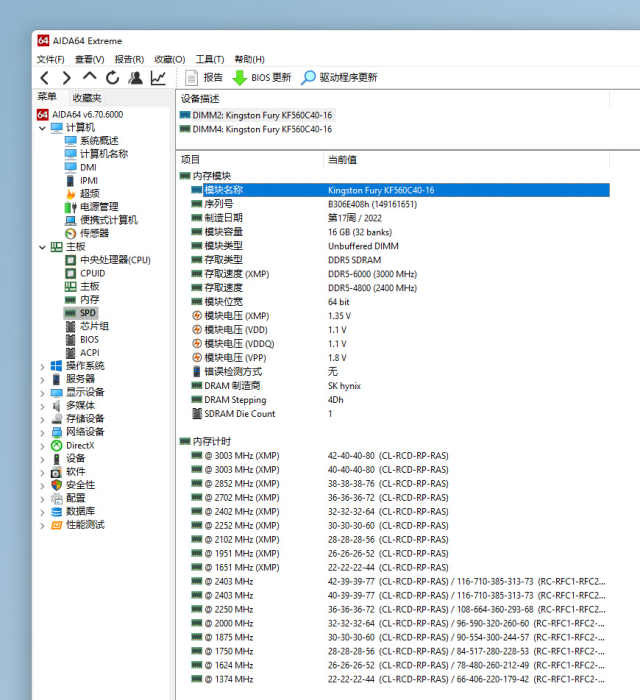The height and width of the screenshot is (700, 640).
Task: Expand the 多媒体 tree node
Action: (42, 406)
